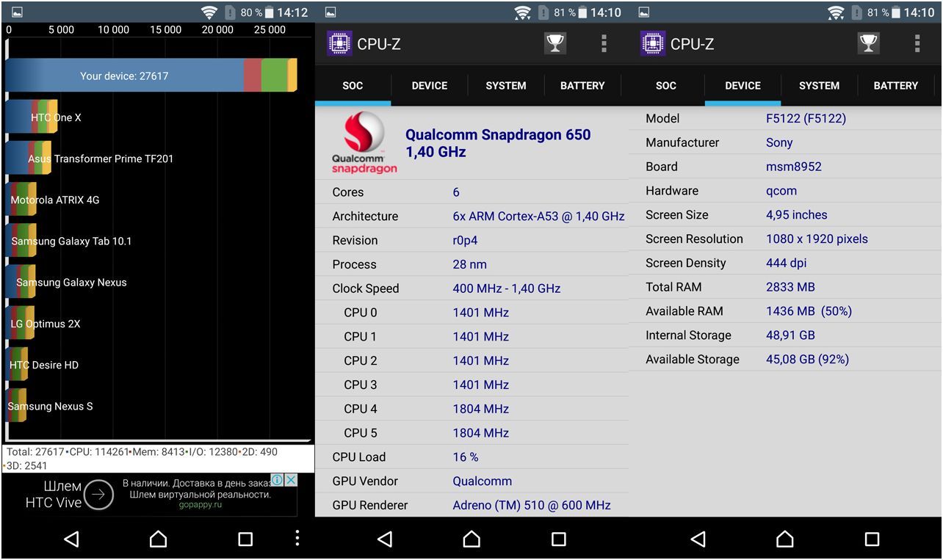943x560 pixels.
Task: Open the overflow menu on the Sony device screen
Action: point(917,43)
